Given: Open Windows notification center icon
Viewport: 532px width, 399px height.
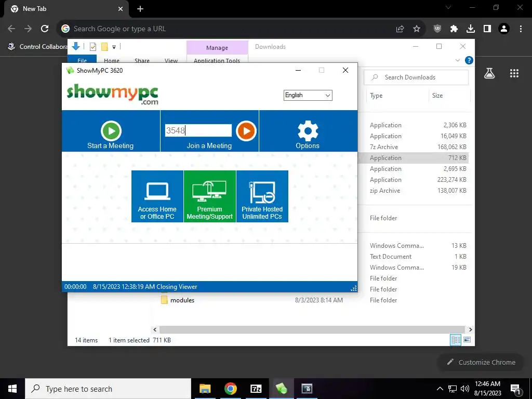Looking at the screenshot, I should click(515, 389).
